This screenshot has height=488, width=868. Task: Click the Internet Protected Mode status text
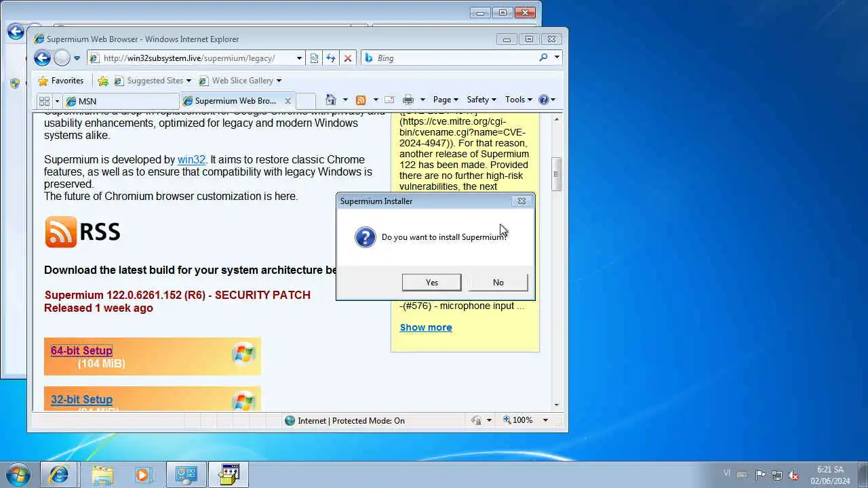click(x=351, y=420)
